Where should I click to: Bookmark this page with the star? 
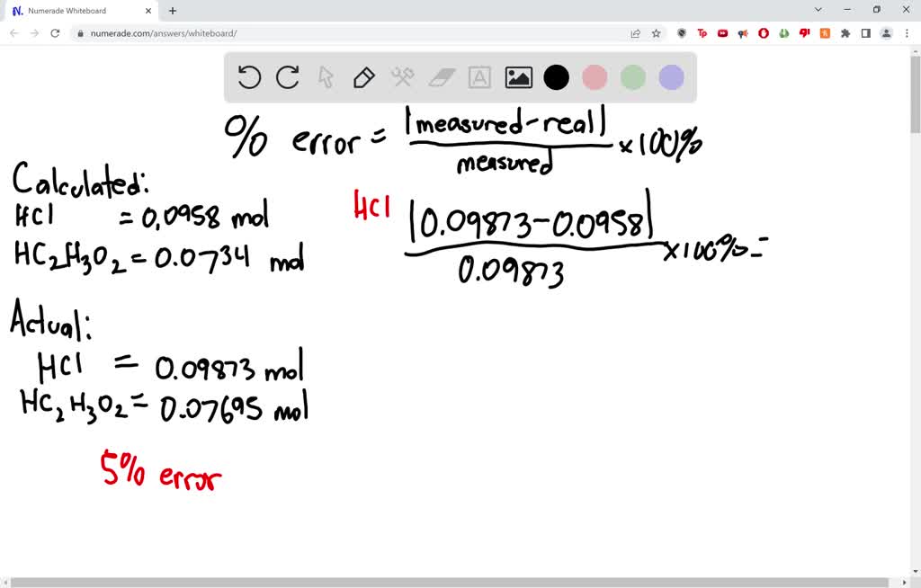[655, 32]
